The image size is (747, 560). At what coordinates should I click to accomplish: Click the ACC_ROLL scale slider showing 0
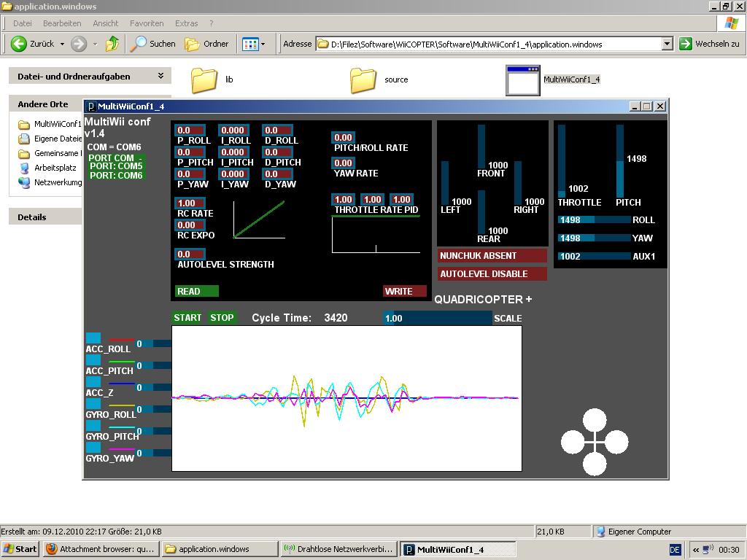[153, 343]
